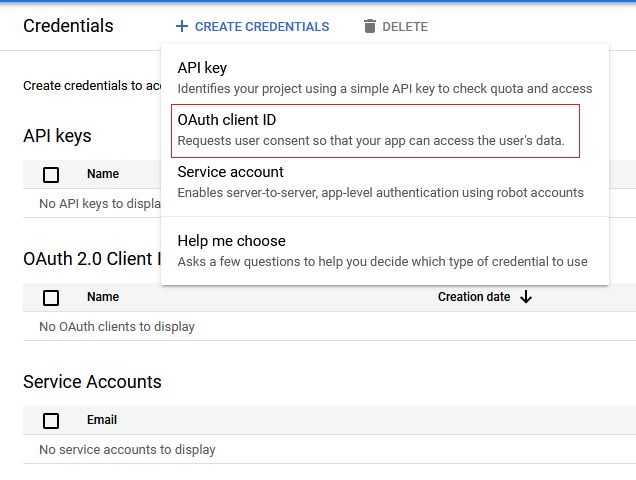Click the API keys section heading
This screenshot has width=636, height=480.
(x=57, y=136)
